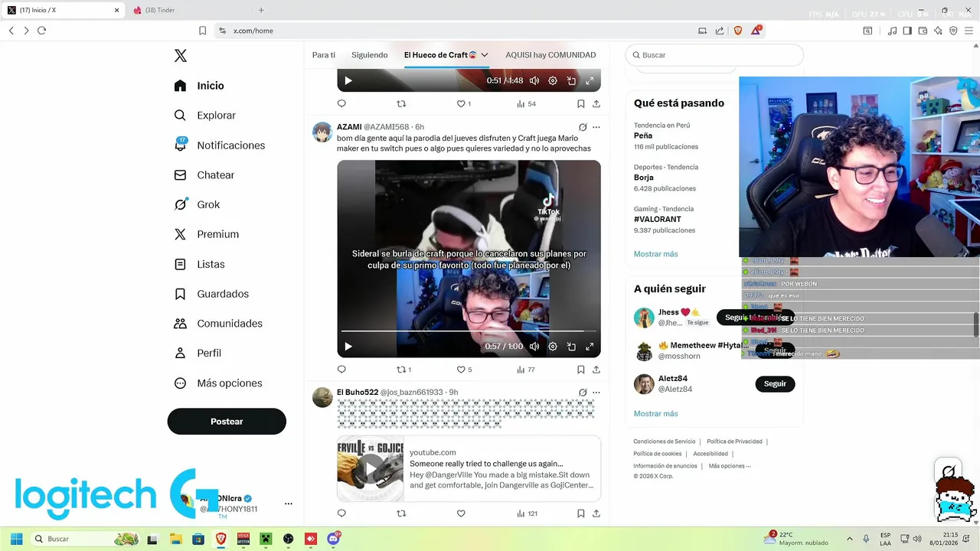Viewport: 980px width, 551px height.
Task: Follow Aletz84
Action: (775, 383)
